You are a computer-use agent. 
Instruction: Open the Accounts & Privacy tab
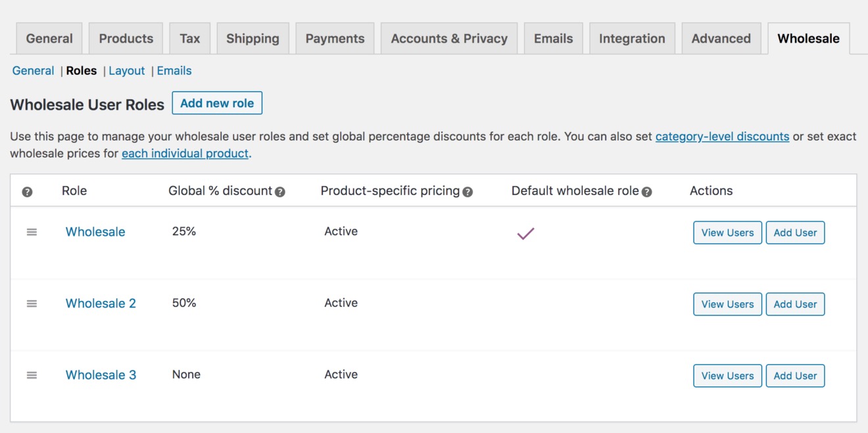click(449, 39)
